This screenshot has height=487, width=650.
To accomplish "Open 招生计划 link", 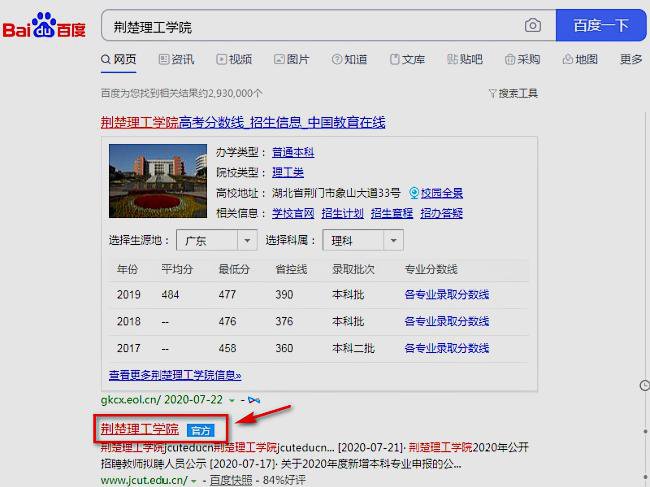I will (x=342, y=213).
